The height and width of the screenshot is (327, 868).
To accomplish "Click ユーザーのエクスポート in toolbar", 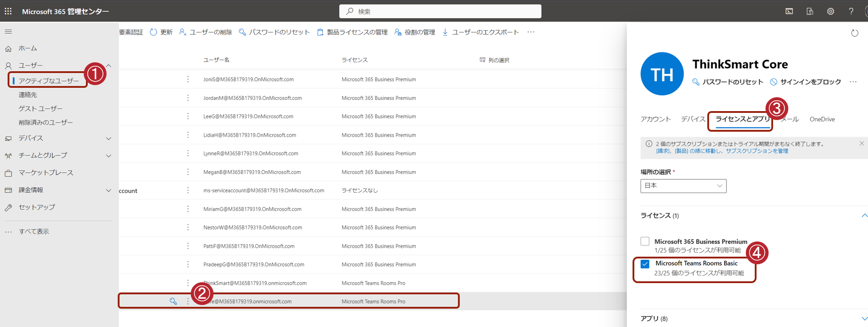I will 480,32.
